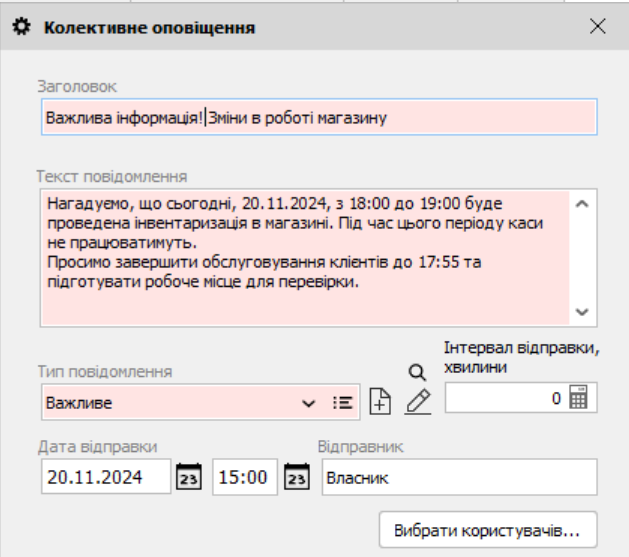Click the Заголовок label text
This screenshot has height=557, width=629.
(77, 87)
